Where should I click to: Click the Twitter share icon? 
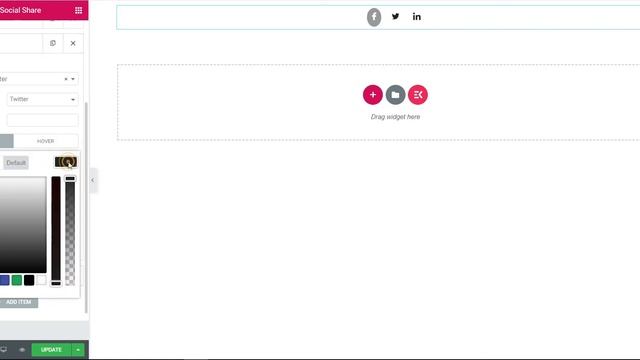pos(396,17)
